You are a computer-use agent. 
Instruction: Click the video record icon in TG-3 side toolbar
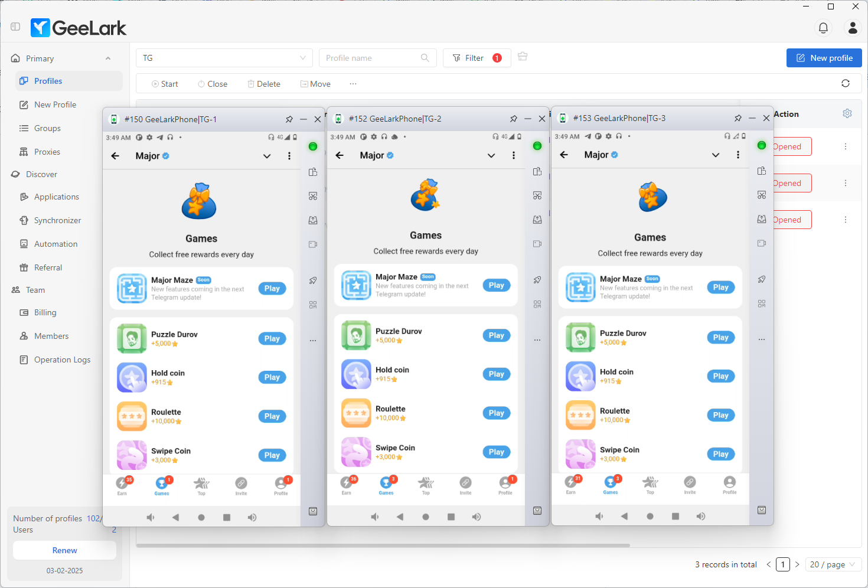762,243
